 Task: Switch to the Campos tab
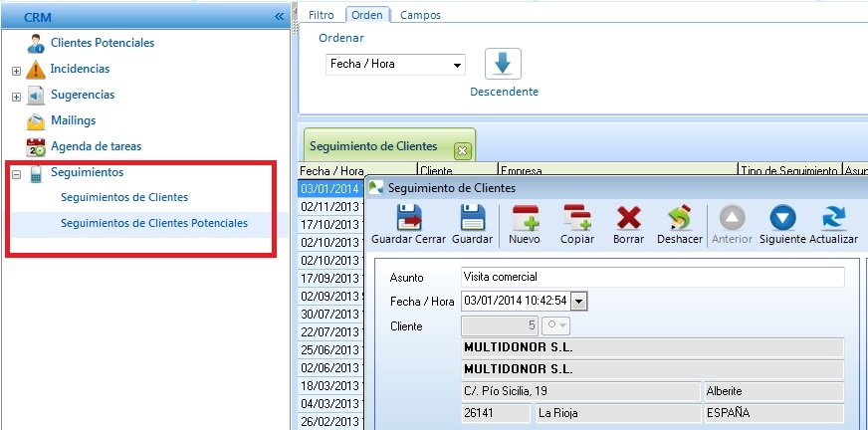pos(421,15)
